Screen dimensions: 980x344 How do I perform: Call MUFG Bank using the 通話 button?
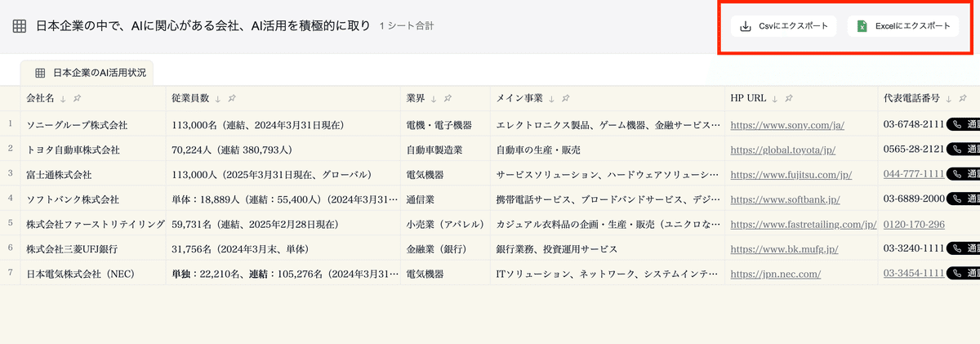point(964,249)
